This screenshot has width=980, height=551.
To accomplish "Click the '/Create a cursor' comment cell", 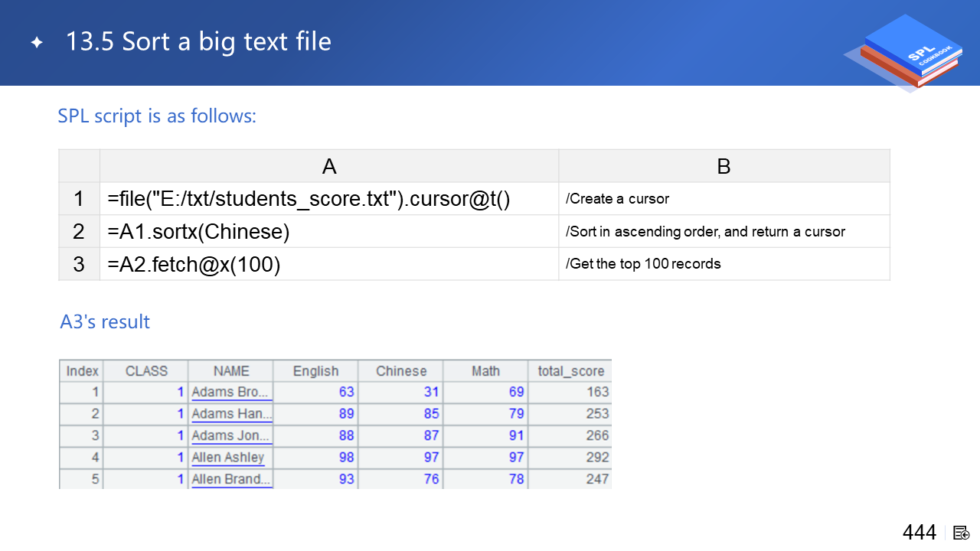I will (x=724, y=199).
